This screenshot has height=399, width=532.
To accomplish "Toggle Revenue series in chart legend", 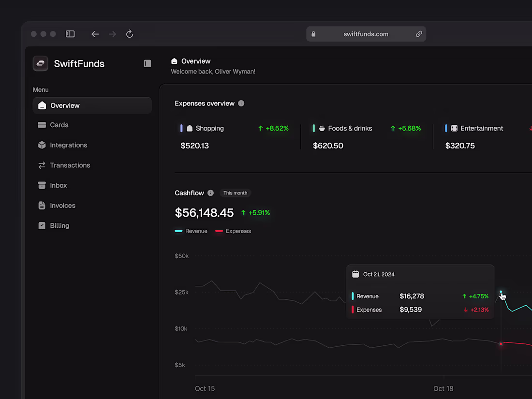I will click(x=191, y=231).
